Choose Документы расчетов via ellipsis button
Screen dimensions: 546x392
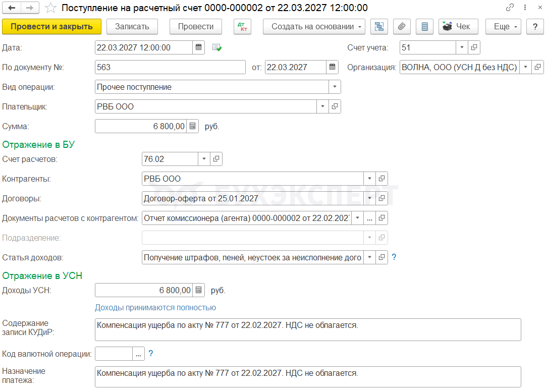click(369, 218)
